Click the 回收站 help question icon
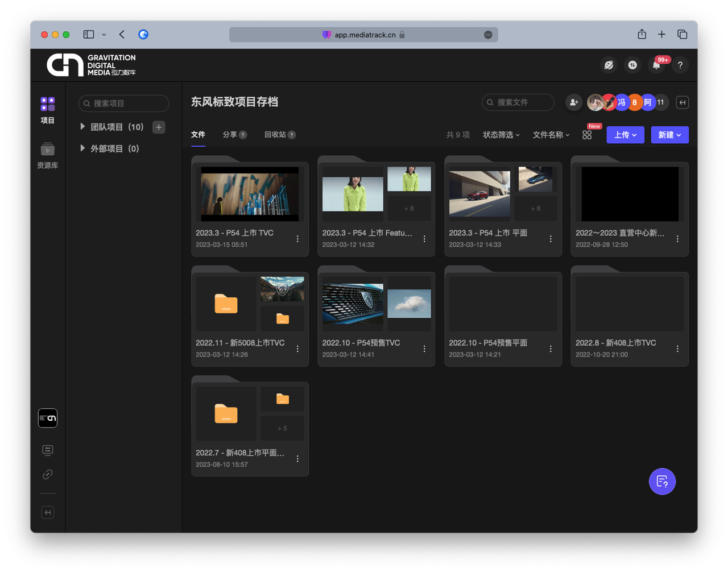Screen dimensions: 728x573 pyautogui.click(x=292, y=135)
